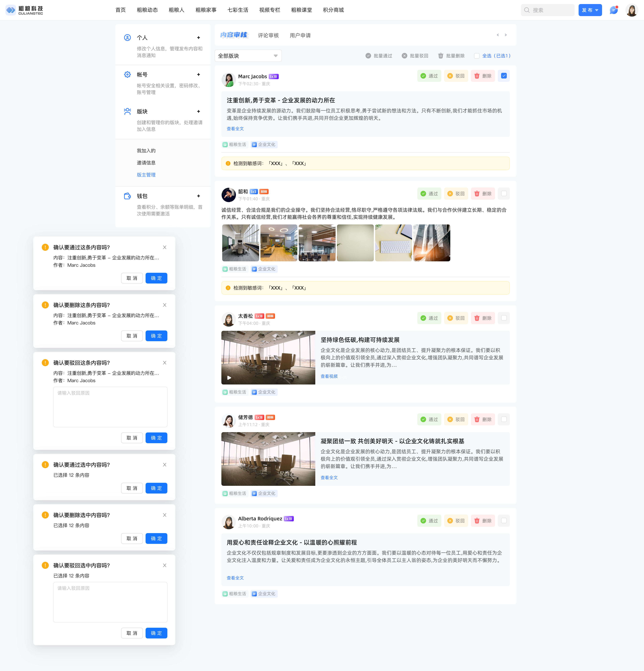Expand the 个人 sidebar section
The height and width of the screenshot is (671, 644).
tap(198, 38)
